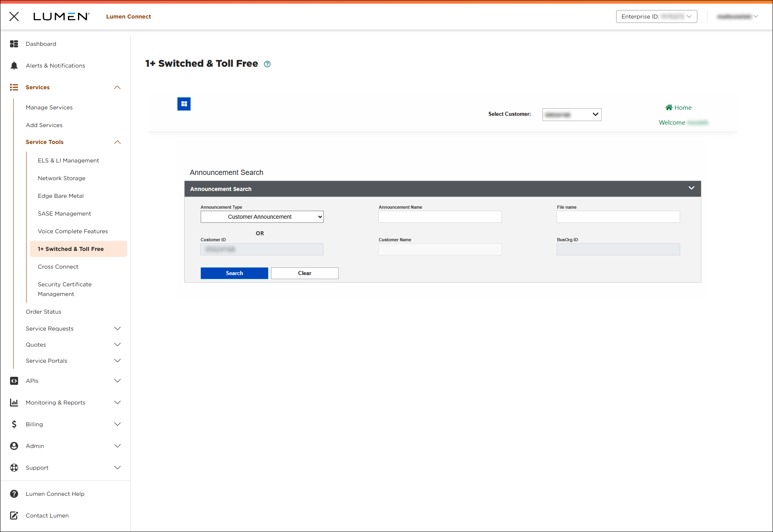Select Security Certificate Management
Image resolution: width=773 pixels, height=532 pixels.
[65, 289]
